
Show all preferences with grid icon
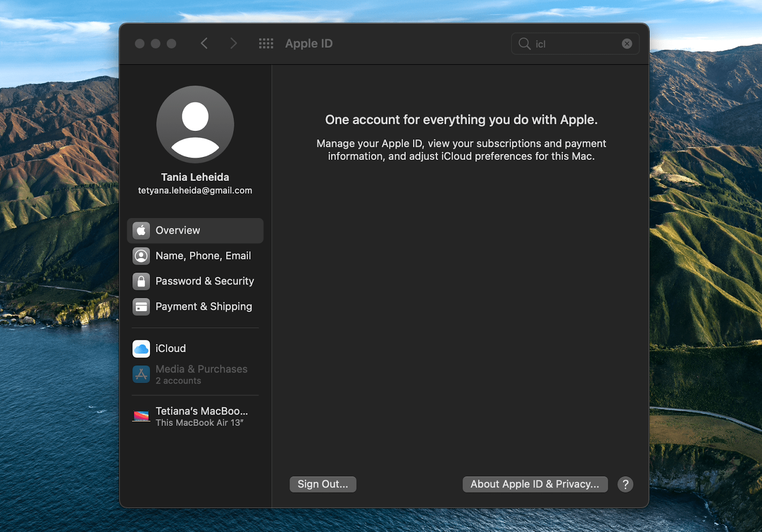pos(266,43)
